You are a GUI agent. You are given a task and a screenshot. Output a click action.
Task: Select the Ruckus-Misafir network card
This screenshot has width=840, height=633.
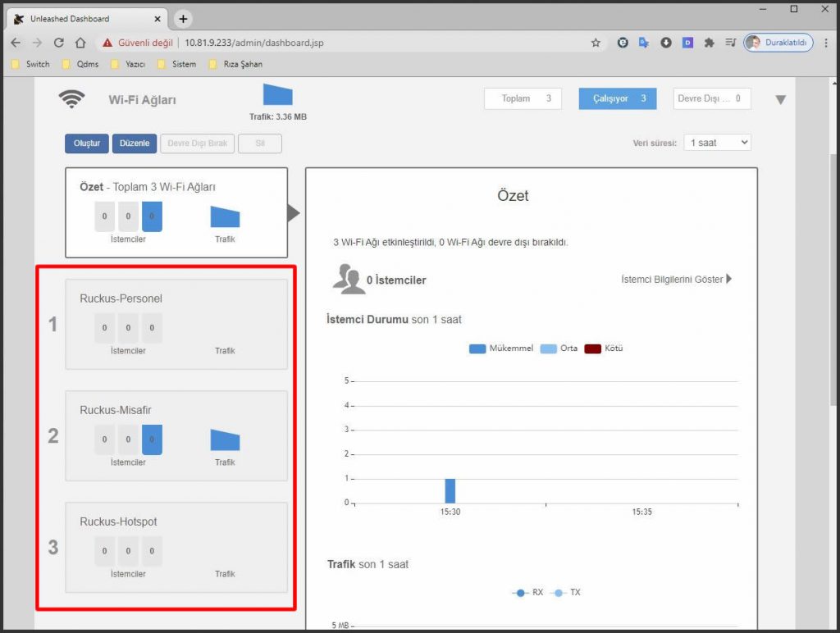(176, 436)
